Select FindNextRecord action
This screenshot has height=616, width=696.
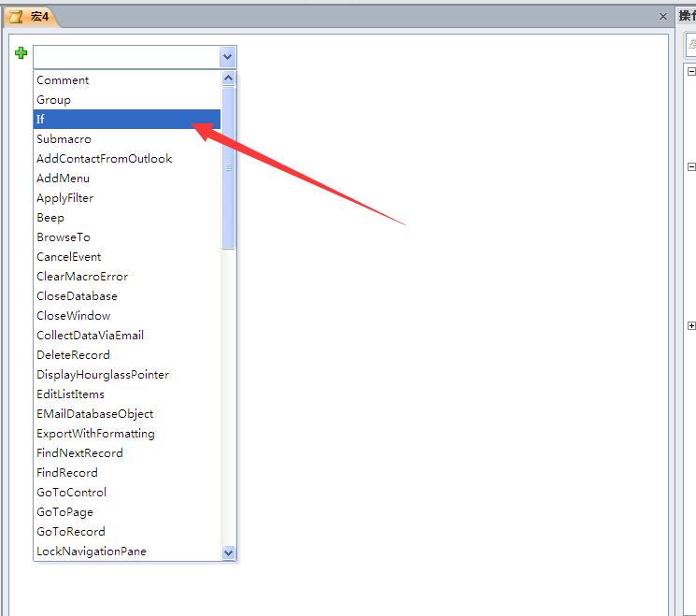[126, 453]
